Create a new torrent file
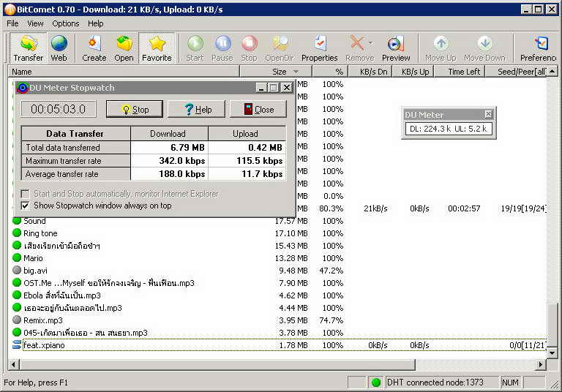Image resolution: width=562 pixels, height=392 pixels. (94, 48)
